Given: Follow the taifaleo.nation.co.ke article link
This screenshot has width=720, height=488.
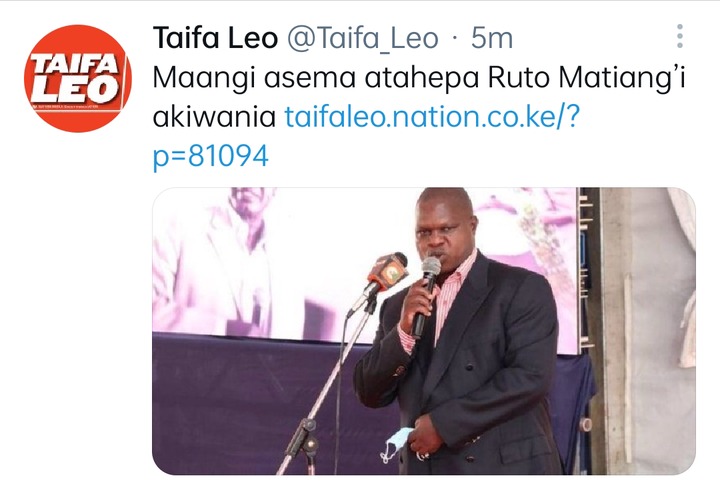Looking at the screenshot, I should [x=433, y=117].
